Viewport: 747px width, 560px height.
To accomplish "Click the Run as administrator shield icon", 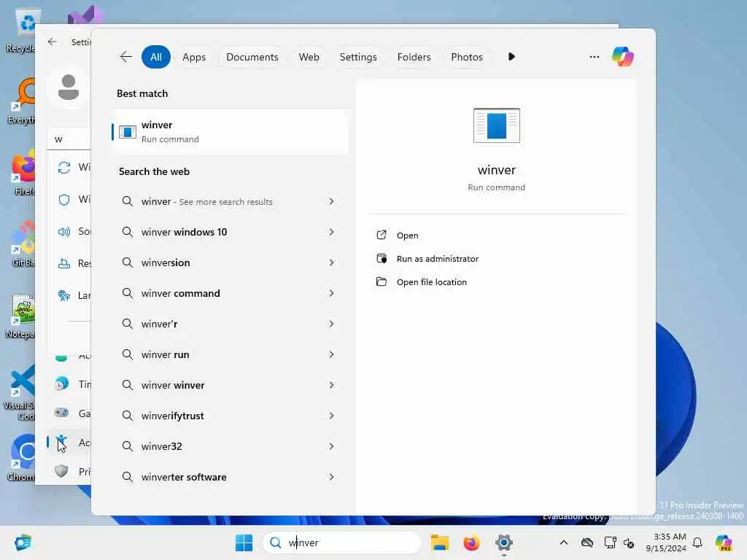I will [381, 258].
